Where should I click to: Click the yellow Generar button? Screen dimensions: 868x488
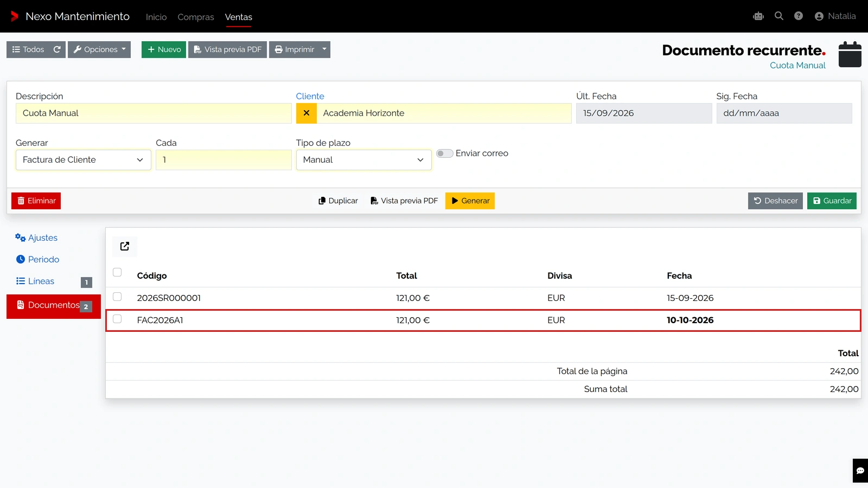click(470, 201)
